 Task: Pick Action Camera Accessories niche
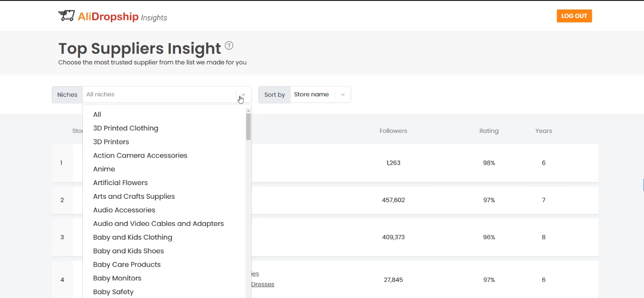(140, 156)
